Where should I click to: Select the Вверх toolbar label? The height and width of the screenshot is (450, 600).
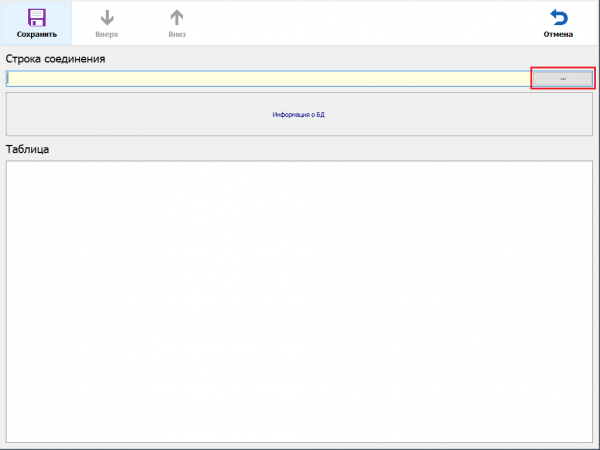click(x=107, y=35)
